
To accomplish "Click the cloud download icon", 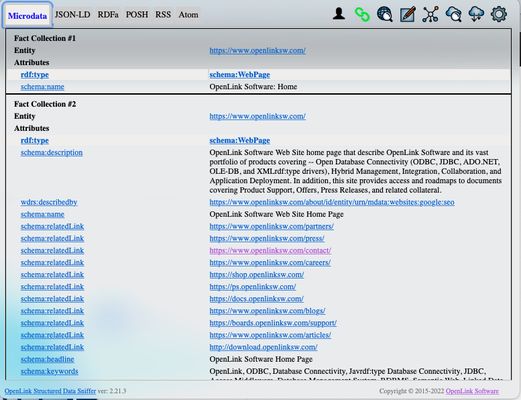I will pyautogui.click(x=476, y=15).
